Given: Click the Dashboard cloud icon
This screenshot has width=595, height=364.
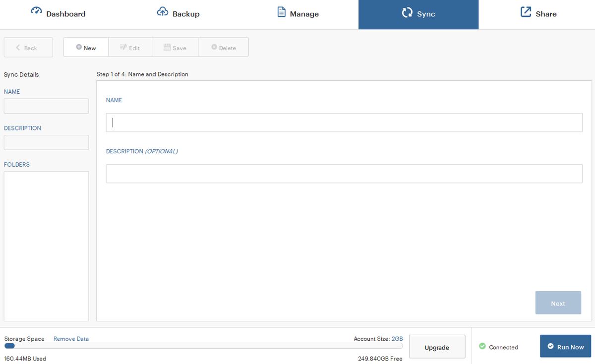Looking at the screenshot, I should (x=36, y=10).
